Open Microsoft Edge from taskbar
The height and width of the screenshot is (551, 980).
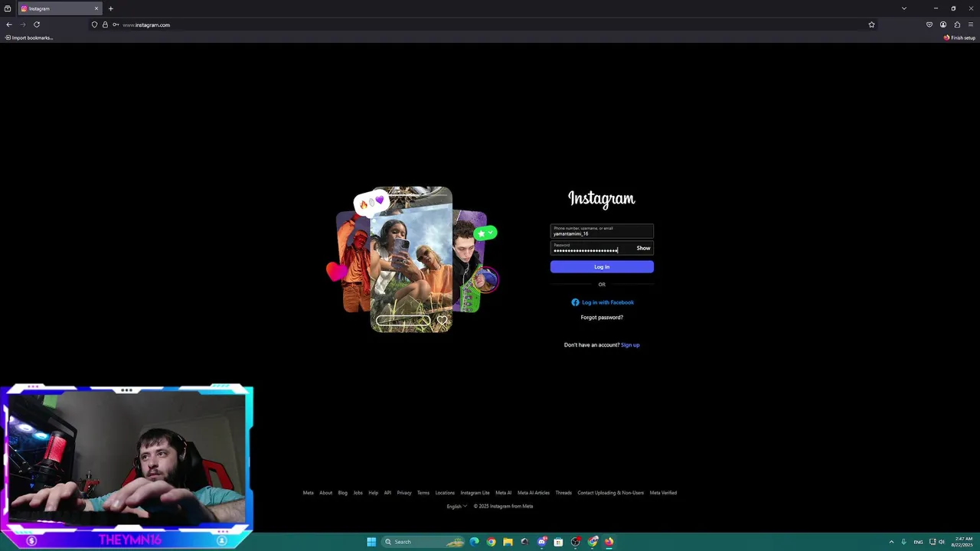474,542
